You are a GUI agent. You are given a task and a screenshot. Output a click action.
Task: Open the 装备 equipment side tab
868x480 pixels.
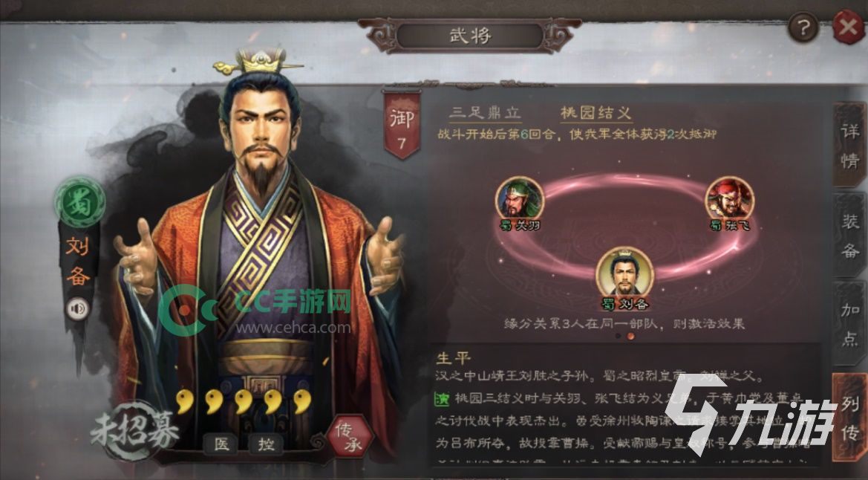point(849,236)
